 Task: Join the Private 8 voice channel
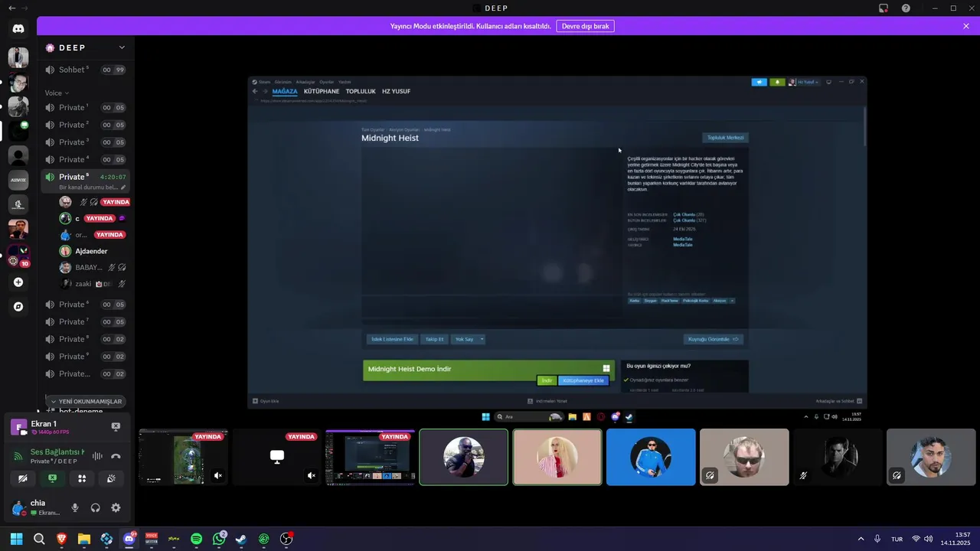click(84, 339)
